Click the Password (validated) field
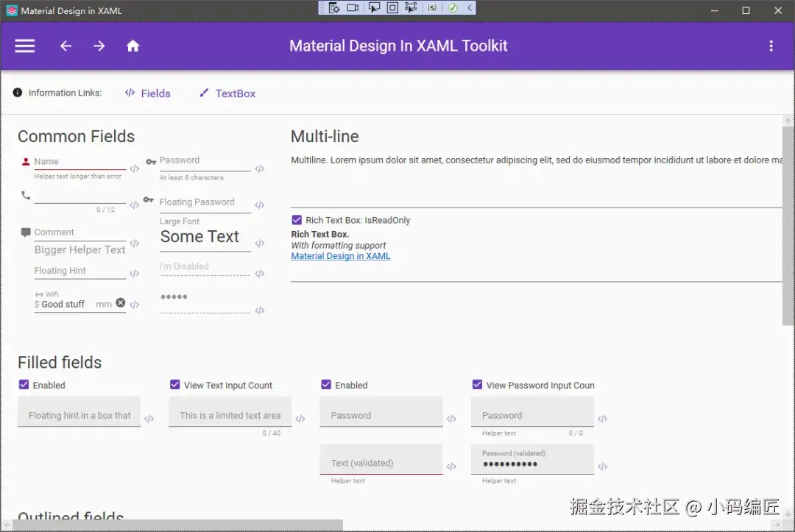 point(532,460)
